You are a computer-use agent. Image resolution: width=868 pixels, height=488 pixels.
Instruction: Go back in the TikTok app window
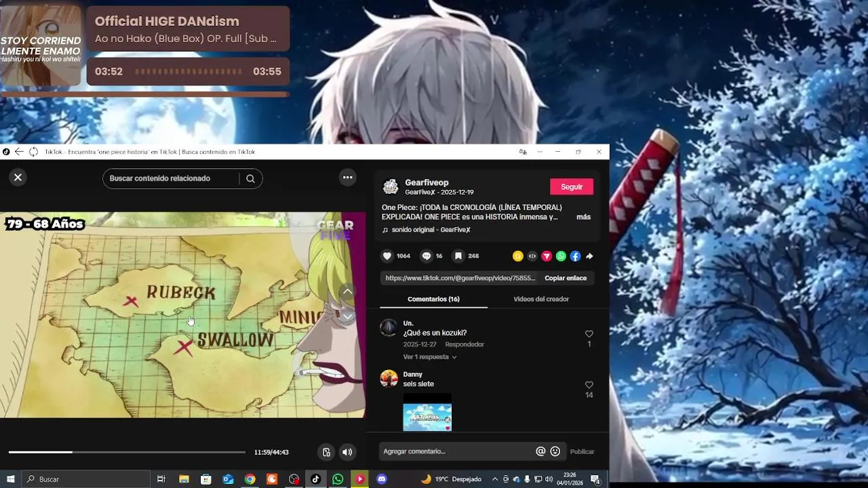tap(19, 152)
